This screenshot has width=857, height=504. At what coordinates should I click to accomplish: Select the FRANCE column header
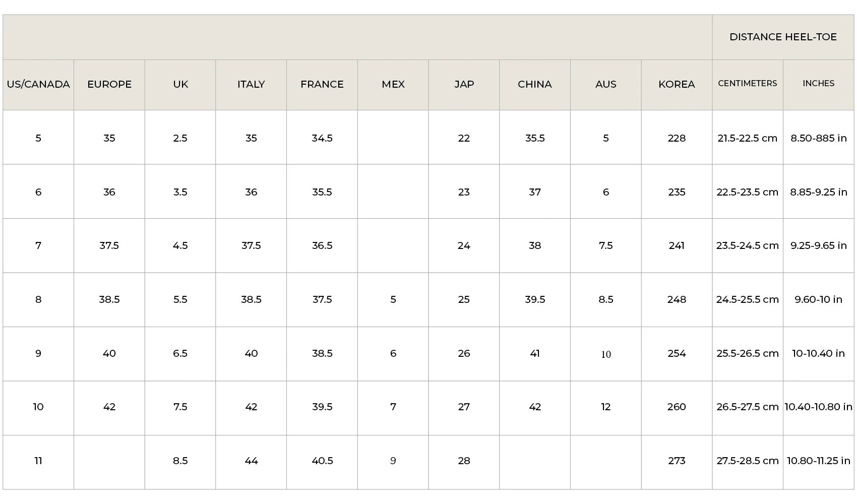[x=322, y=84]
